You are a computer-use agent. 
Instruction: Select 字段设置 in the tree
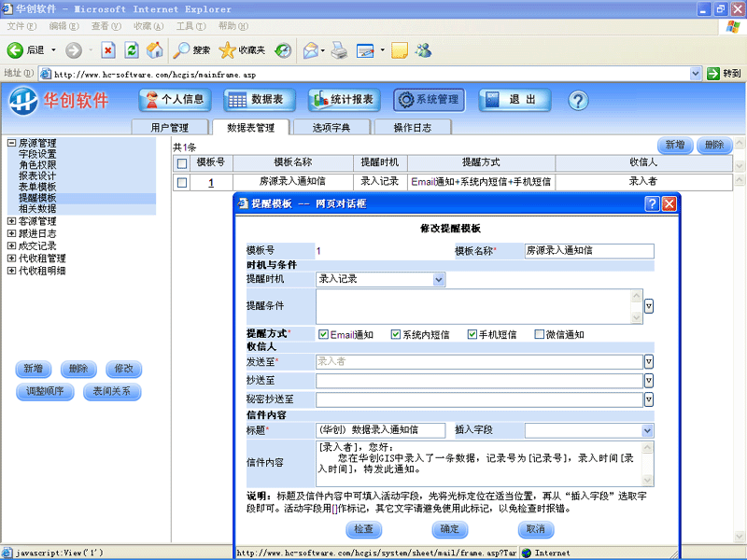pyautogui.click(x=37, y=154)
